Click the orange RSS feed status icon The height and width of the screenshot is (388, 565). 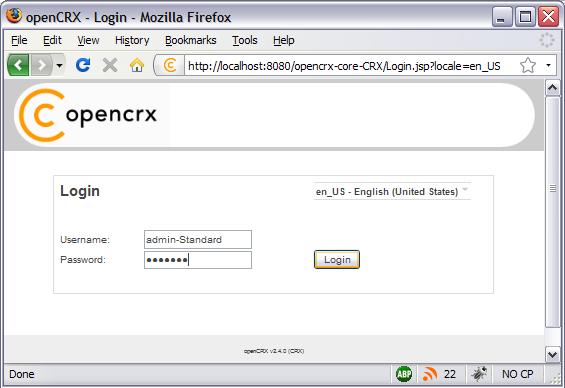pyautogui.click(x=430, y=374)
